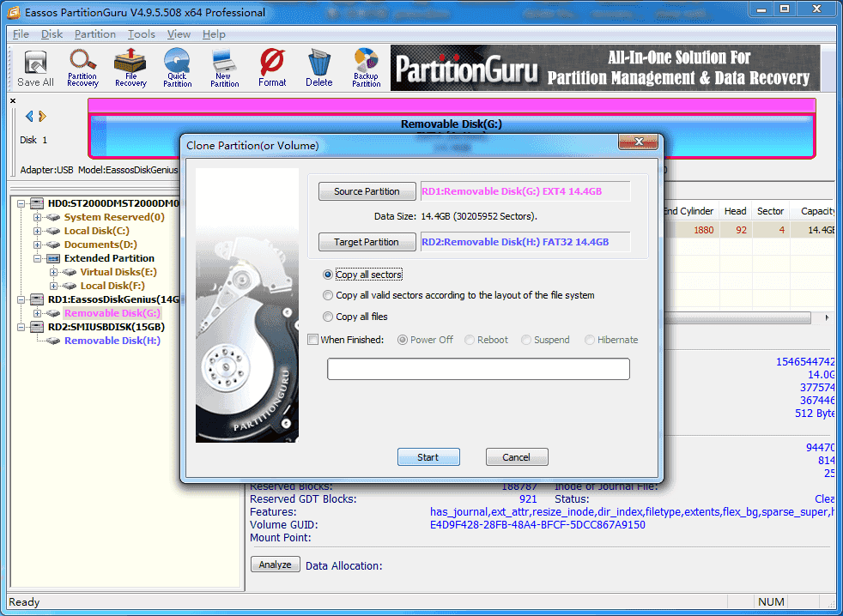Collapse the HD0 disk tree node
843x616 pixels.
point(21,203)
